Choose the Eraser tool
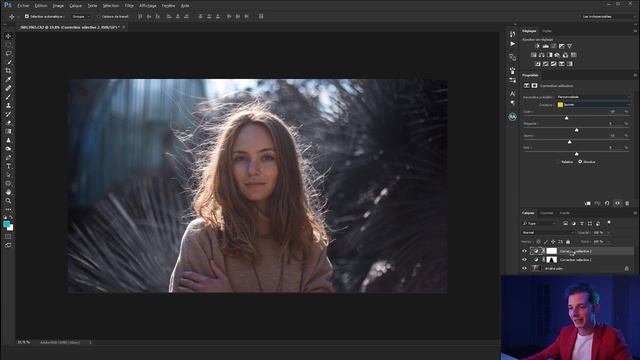This screenshot has width=640, height=360. pos(8,123)
